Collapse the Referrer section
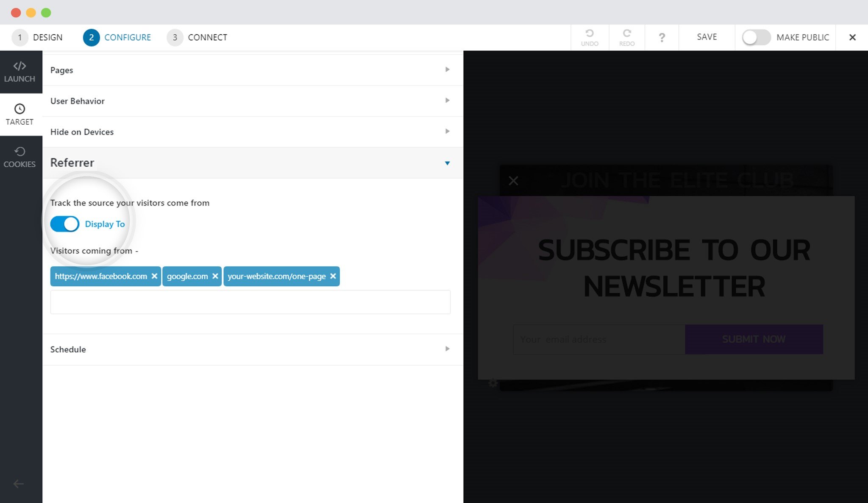This screenshot has width=868, height=503. [x=253, y=163]
